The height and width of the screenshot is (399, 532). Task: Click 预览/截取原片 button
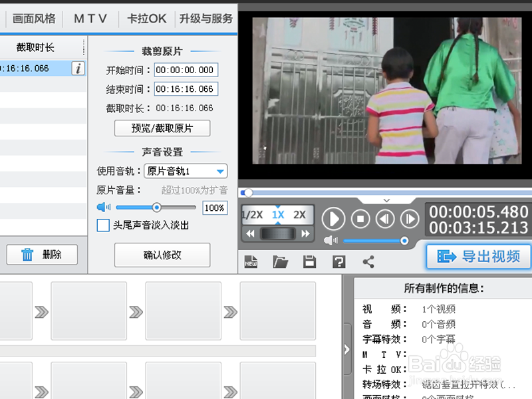162,128
